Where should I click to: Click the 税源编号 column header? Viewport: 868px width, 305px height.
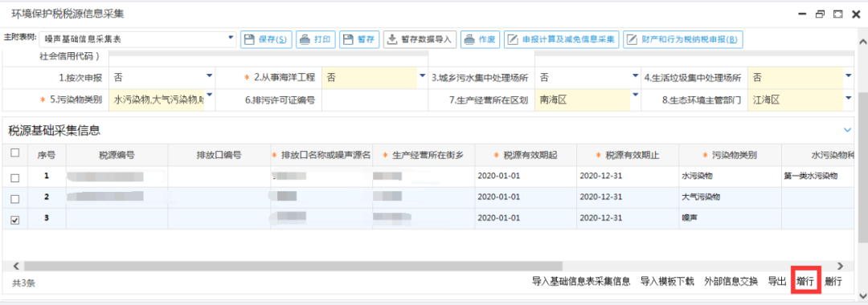117,155
